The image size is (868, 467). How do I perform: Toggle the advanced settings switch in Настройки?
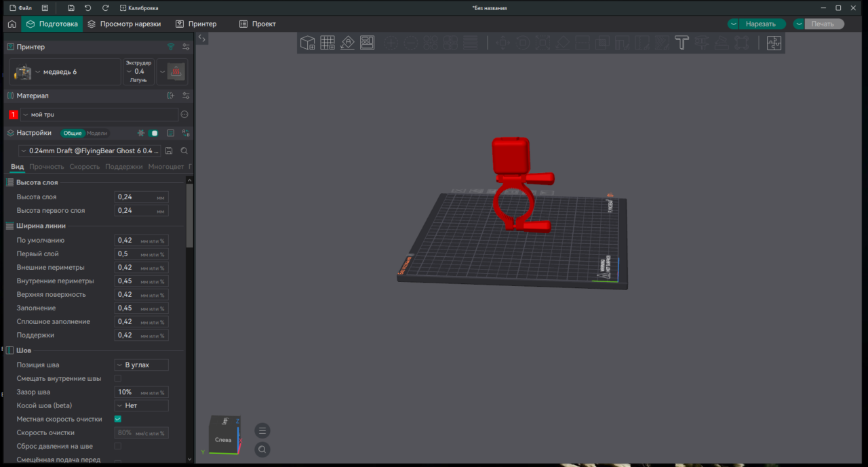point(153,133)
